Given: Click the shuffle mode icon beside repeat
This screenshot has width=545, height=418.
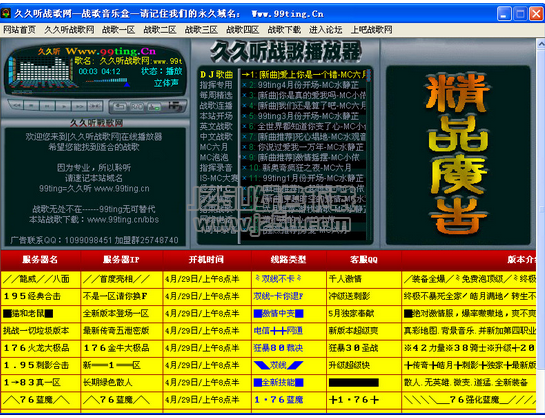Looking at the screenshot, I should (x=137, y=106).
